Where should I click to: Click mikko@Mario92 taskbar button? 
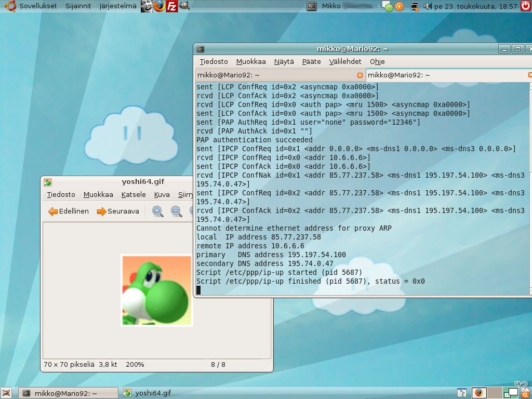pyautogui.click(x=68, y=393)
